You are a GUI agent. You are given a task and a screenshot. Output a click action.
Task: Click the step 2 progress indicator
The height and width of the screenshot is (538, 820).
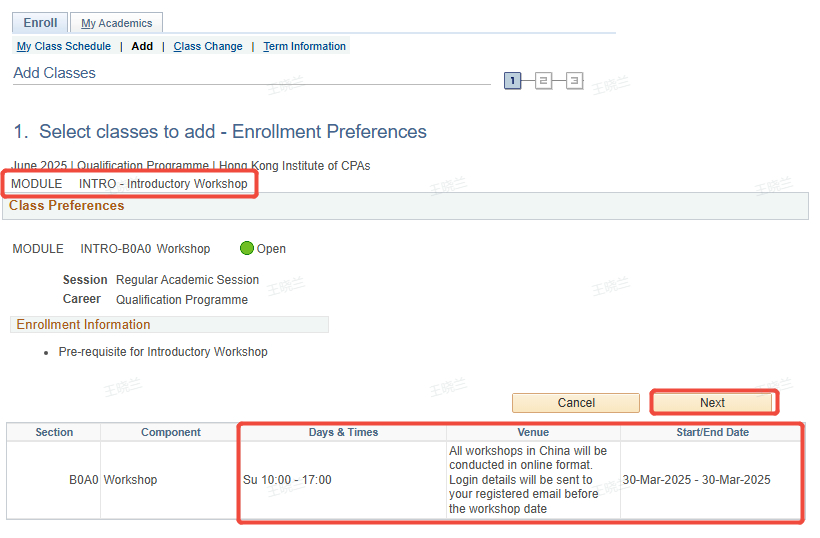(543, 81)
